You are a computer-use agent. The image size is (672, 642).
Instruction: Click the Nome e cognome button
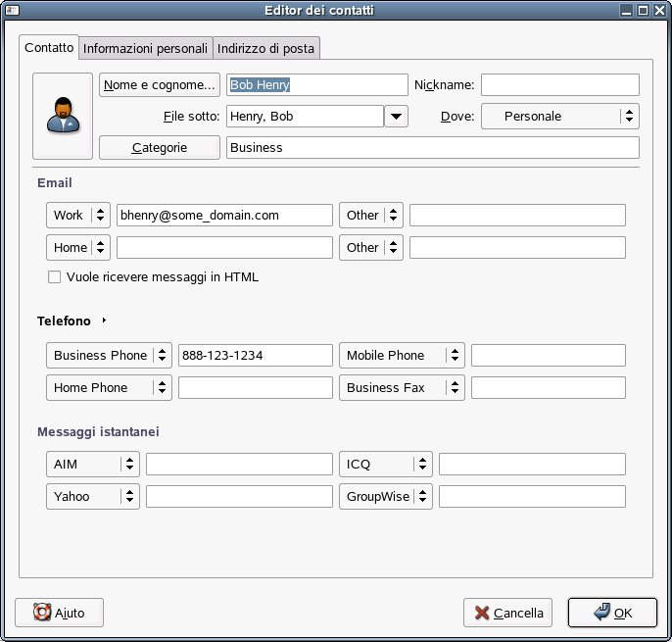coord(160,85)
